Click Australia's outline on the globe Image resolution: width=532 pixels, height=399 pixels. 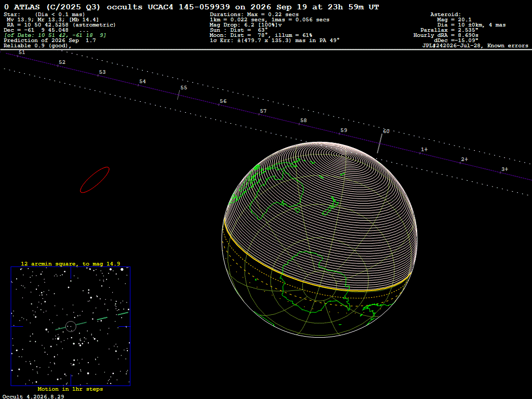click(275, 190)
